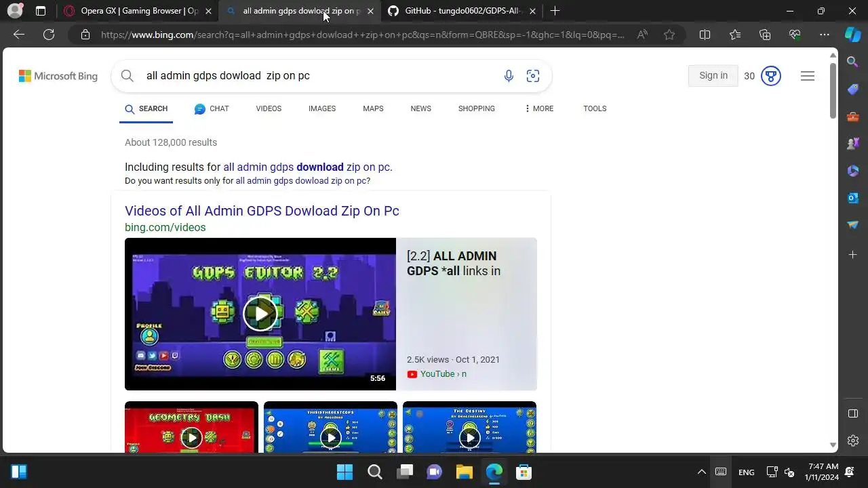The image size is (868, 488).
Task: Select the SHOPPING search tab
Action: tap(476, 108)
